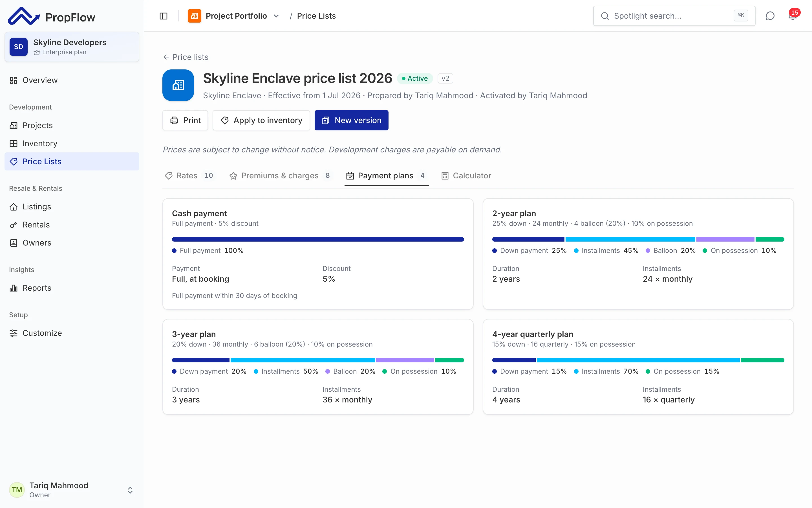
Task: Click the v2 version badge
Action: coord(445,78)
